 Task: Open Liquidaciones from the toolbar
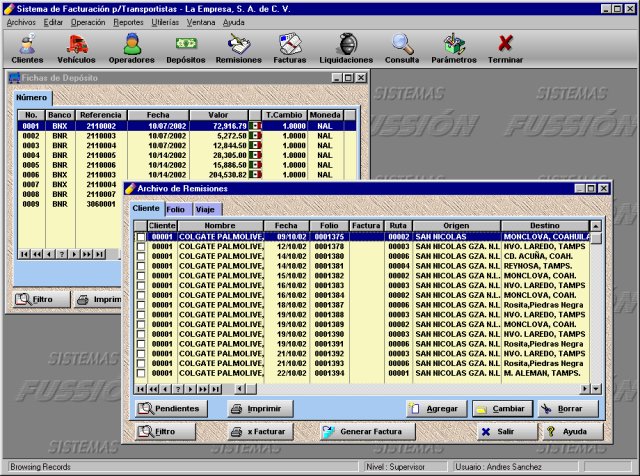point(345,48)
